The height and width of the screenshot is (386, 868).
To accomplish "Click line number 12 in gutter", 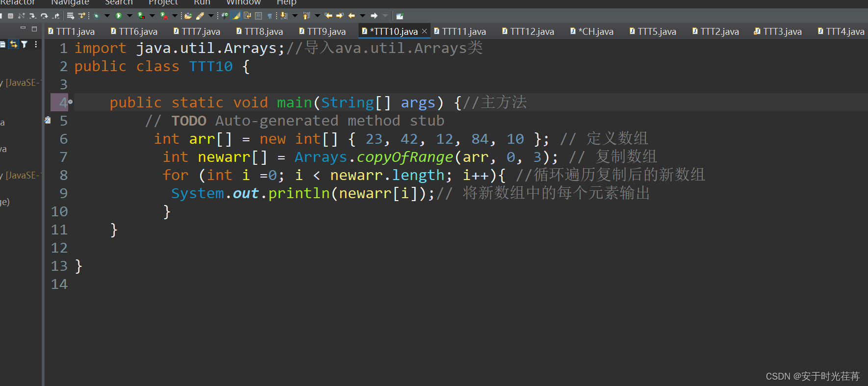I will [59, 248].
